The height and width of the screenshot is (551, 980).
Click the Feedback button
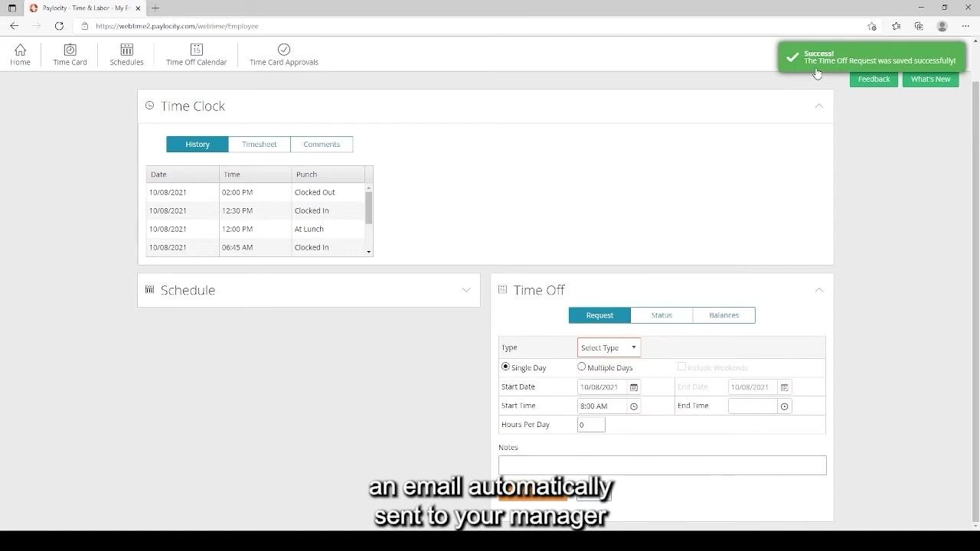pyautogui.click(x=874, y=79)
